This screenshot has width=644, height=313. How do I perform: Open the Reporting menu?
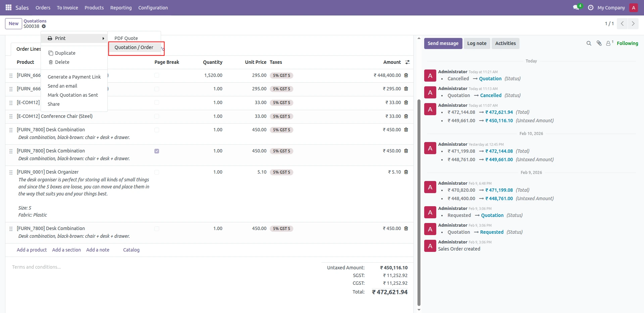tap(121, 8)
